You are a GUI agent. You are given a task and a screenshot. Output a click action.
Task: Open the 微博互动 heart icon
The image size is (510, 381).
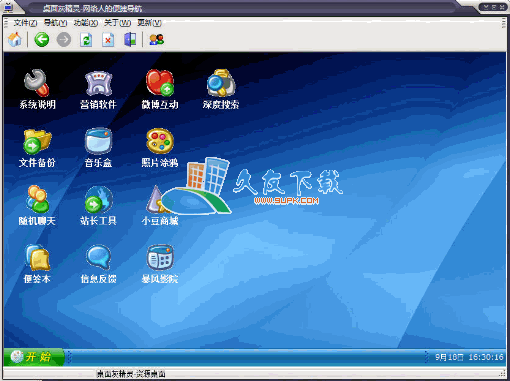point(160,83)
